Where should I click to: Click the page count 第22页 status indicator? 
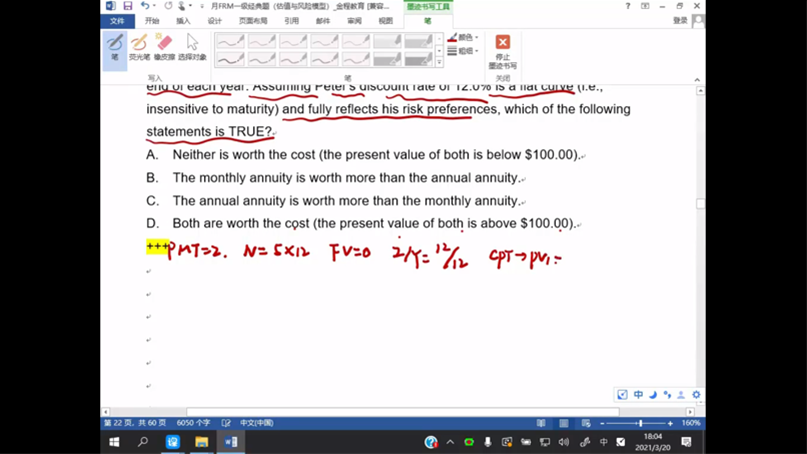(135, 423)
